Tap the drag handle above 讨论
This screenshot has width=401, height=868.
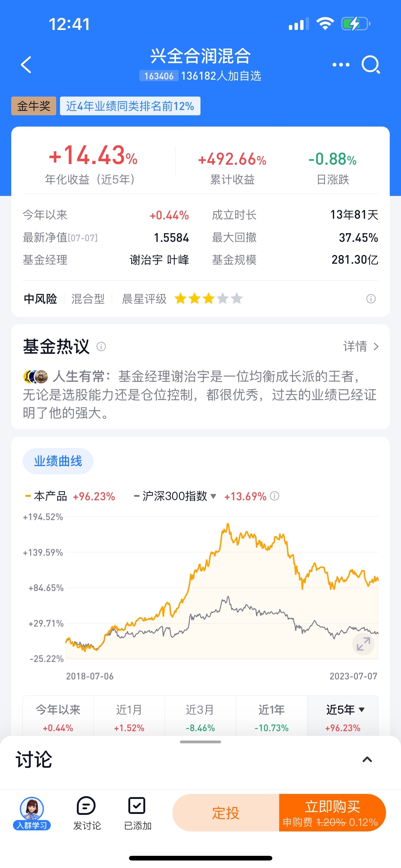[x=200, y=742]
